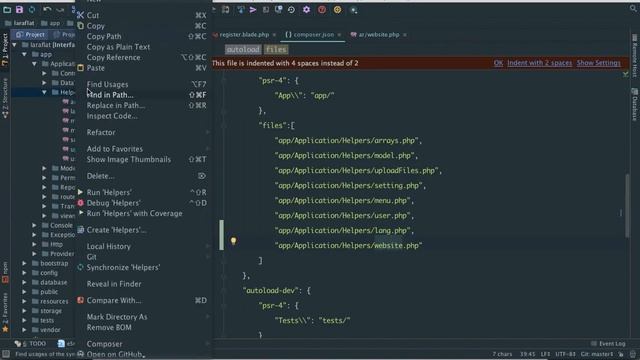Screen dimensions: 640x360
Task: Toggle the 1: Project side tool window
Action: (x=5, y=49)
